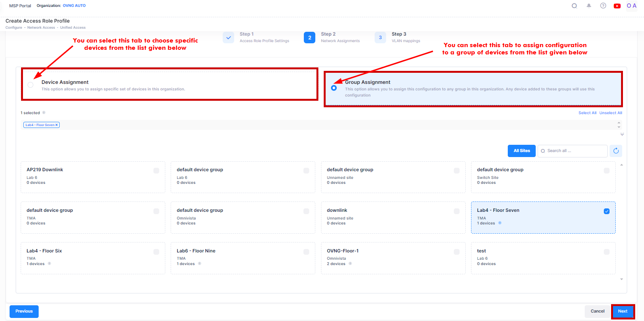The height and width of the screenshot is (321, 644).
Task: Check the AP219 Downlink group checkbox
Action: (x=156, y=171)
